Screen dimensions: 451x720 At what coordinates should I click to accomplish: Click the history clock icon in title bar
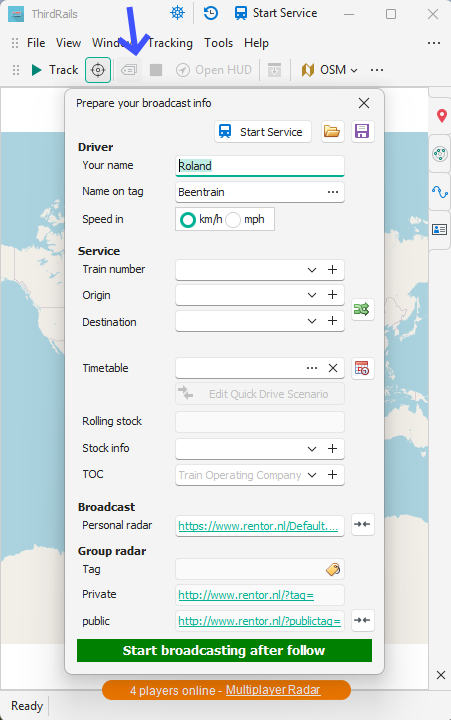tap(211, 13)
